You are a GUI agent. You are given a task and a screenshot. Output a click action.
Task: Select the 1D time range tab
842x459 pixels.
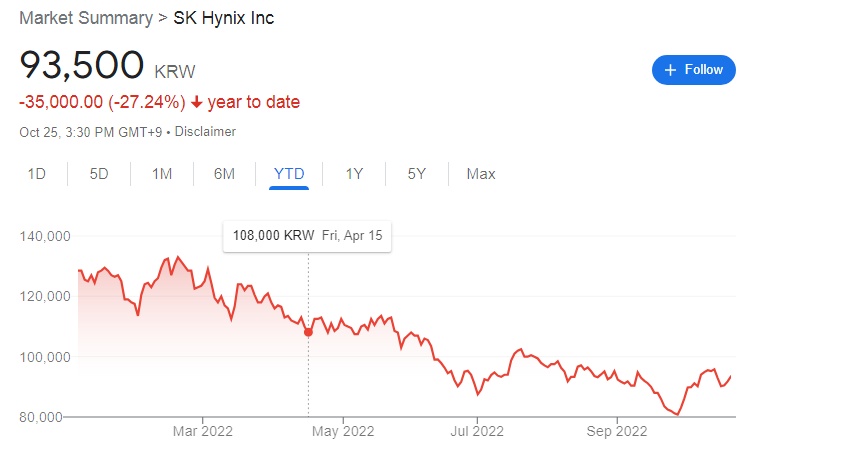tap(37, 174)
